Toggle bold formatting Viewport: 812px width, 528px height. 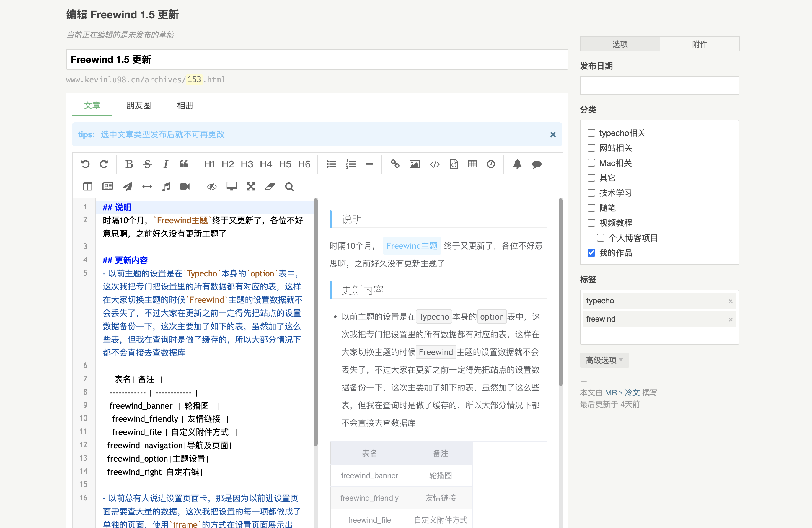coord(129,164)
